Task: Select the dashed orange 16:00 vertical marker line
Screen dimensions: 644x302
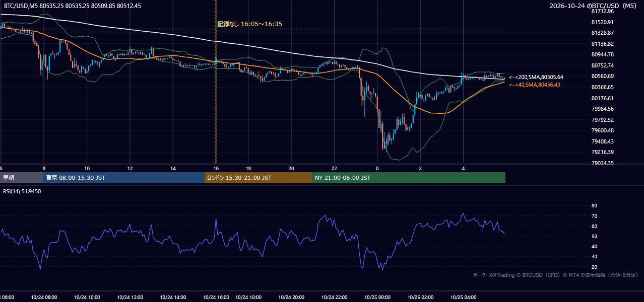Action: [216, 81]
